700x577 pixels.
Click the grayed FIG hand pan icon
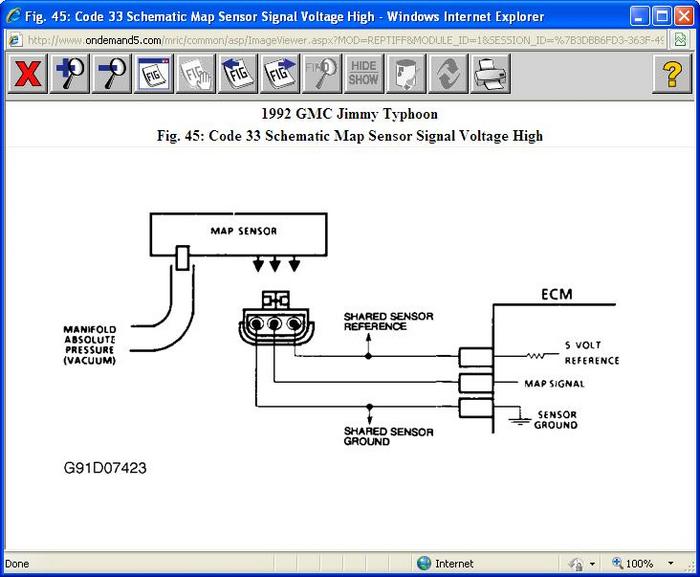tap(196, 74)
